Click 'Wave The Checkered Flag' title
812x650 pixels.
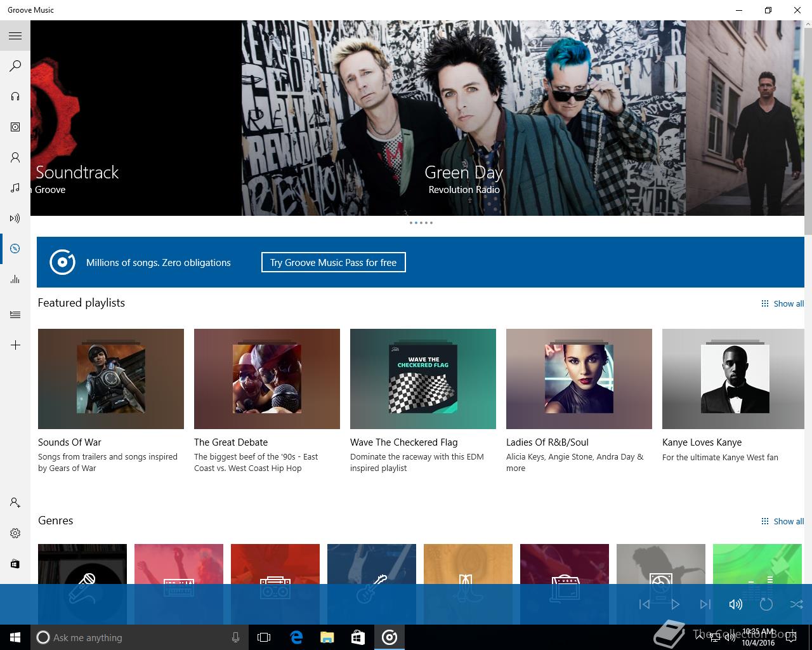pos(403,442)
